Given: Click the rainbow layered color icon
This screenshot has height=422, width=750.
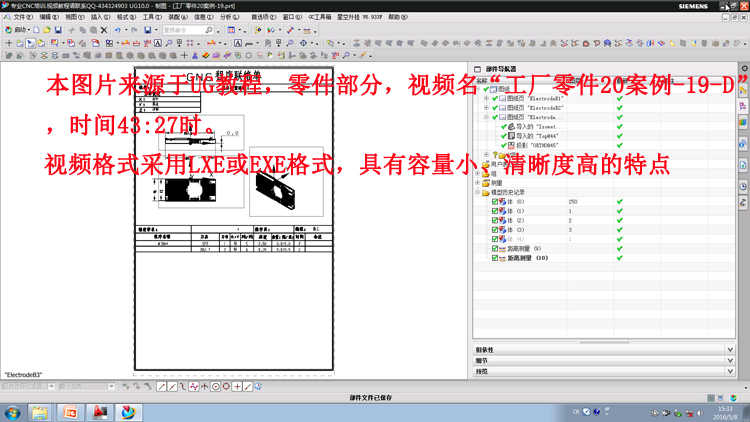Looking at the screenshot, I should [x=206, y=56].
